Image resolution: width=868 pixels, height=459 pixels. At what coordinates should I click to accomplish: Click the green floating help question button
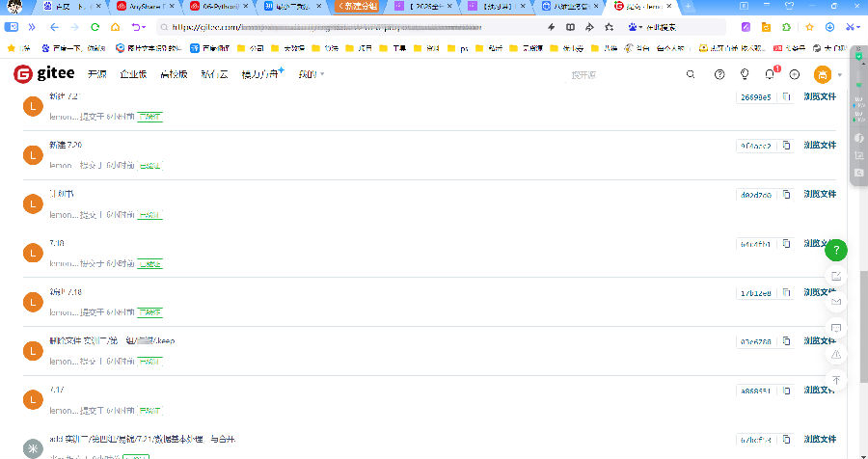pos(835,251)
